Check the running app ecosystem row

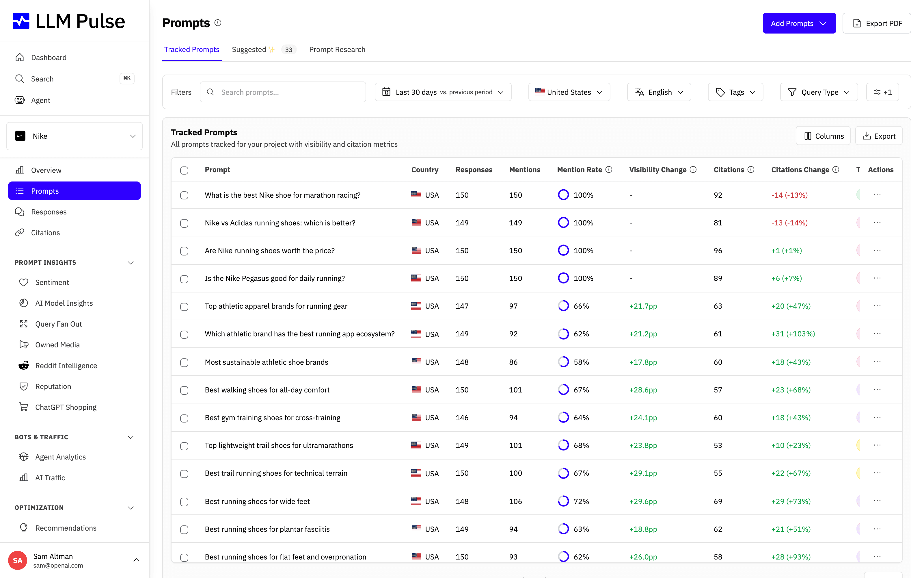click(184, 334)
